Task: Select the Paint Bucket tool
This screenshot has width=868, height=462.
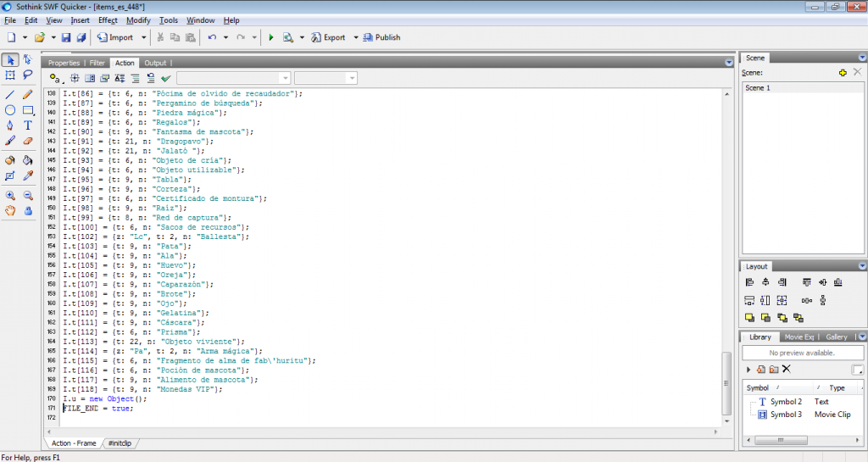Action: 28,160
